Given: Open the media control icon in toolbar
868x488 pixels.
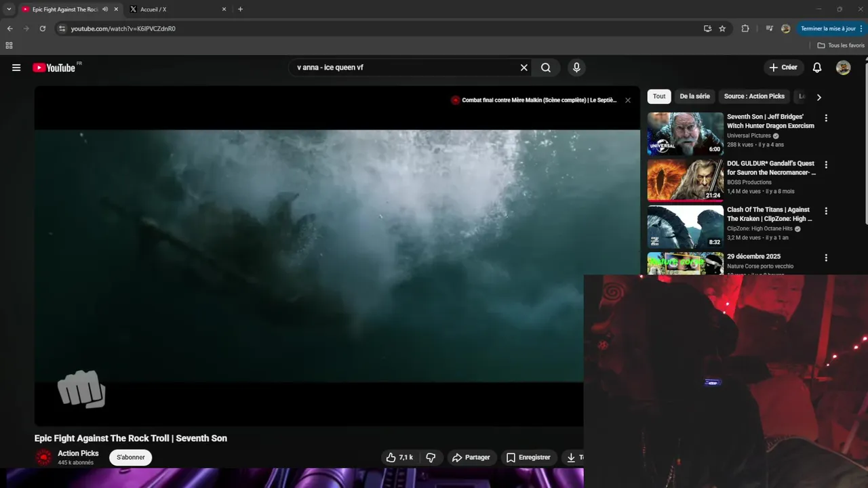Looking at the screenshot, I should 769,28.
